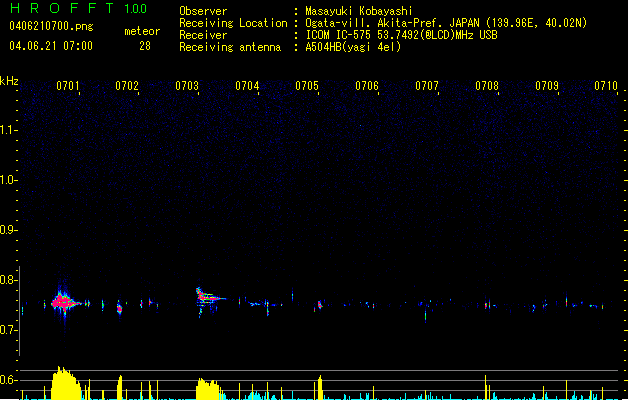Click the meteor count value 28
629x400 pixels.
point(145,46)
